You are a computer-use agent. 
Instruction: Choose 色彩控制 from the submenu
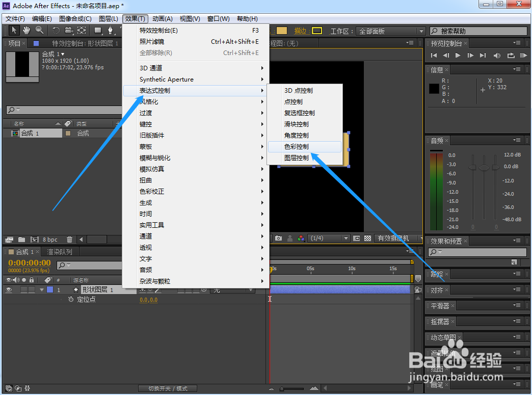click(x=304, y=147)
